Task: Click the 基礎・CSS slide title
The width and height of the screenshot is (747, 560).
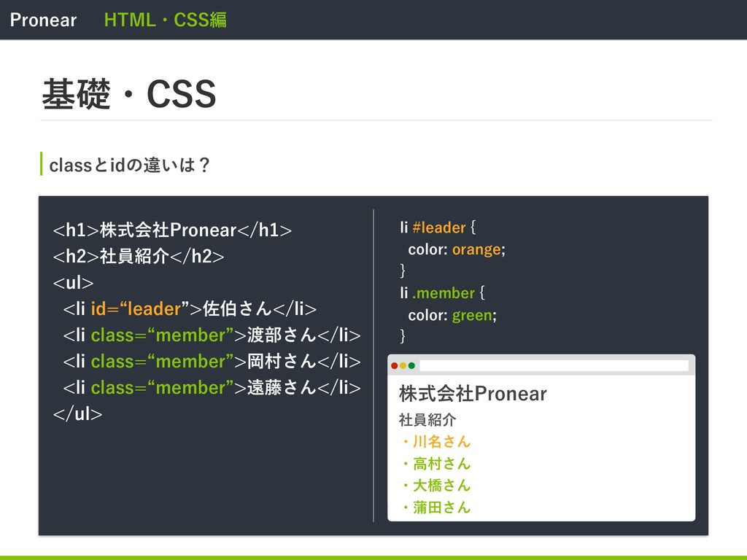Action: 129,95
